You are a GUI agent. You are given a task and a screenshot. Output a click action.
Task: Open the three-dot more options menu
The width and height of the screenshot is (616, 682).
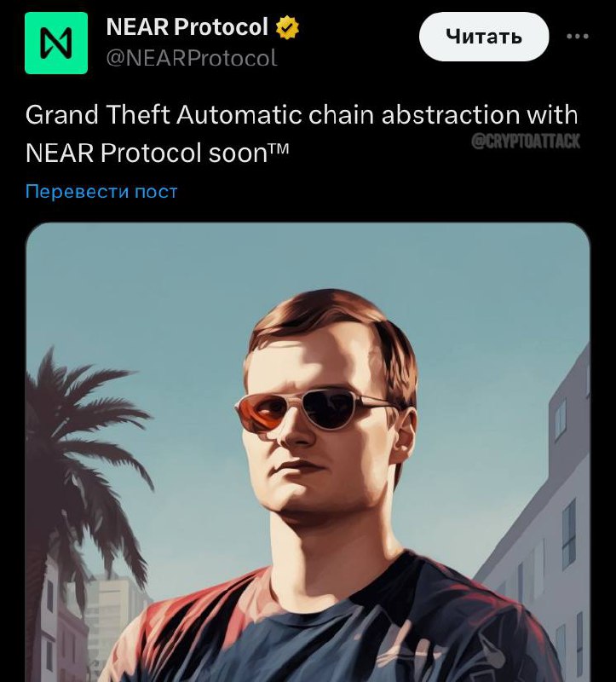point(578,37)
